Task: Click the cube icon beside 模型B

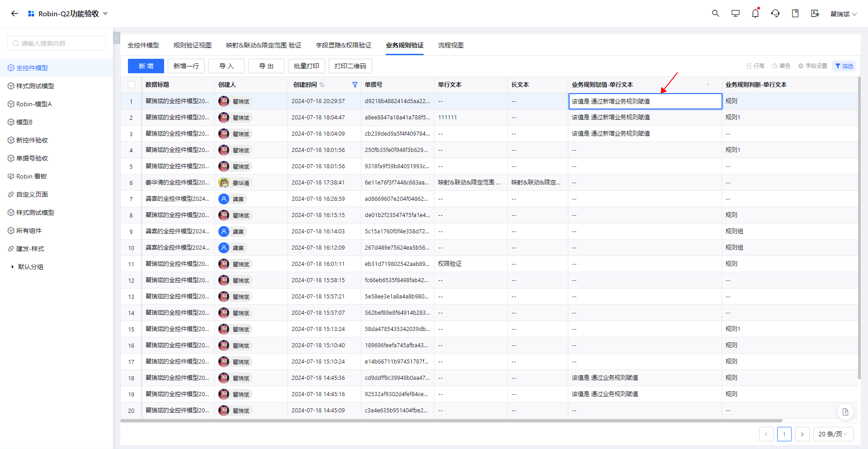Action: point(11,122)
